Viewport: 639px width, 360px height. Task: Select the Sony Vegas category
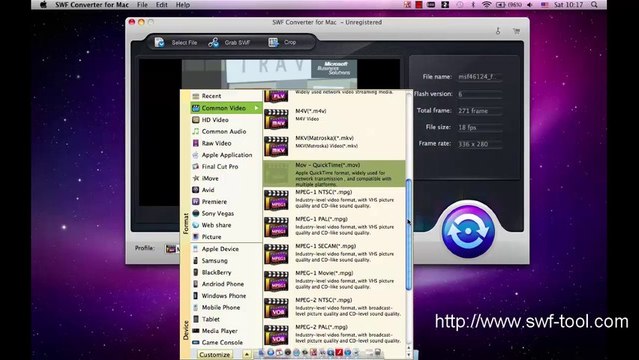(x=226, y=213)
